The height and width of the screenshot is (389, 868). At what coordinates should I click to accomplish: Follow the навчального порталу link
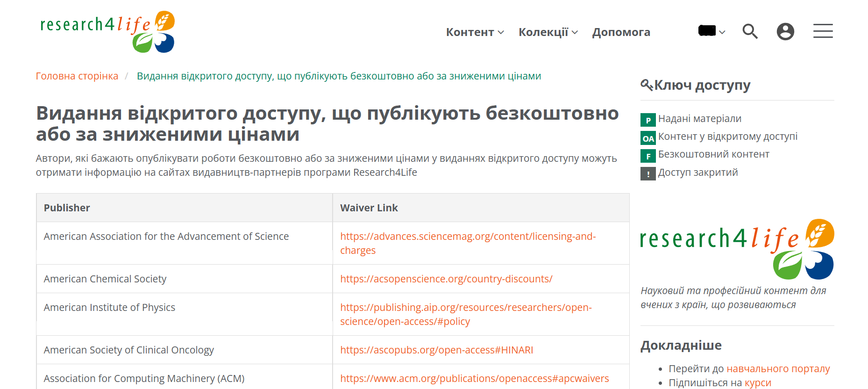778,369
